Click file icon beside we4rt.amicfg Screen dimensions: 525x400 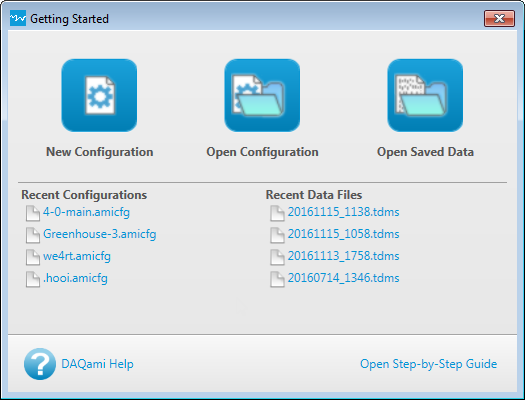[33, 257]
